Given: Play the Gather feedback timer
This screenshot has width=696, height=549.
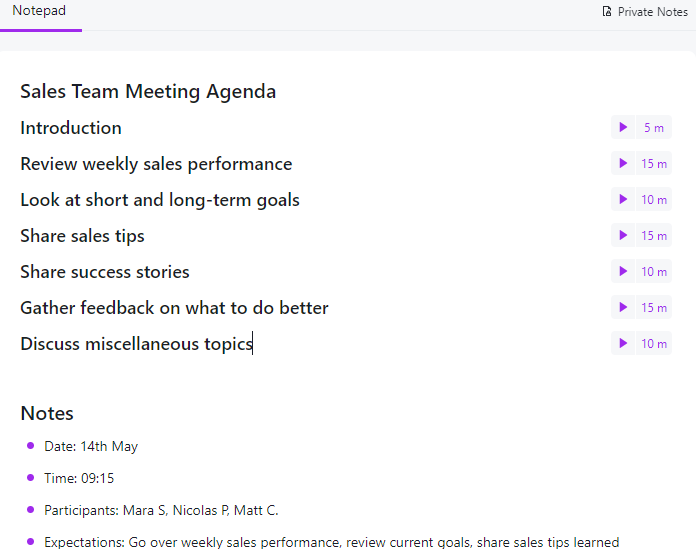Looking at the screenshot, I should point(623,308).
